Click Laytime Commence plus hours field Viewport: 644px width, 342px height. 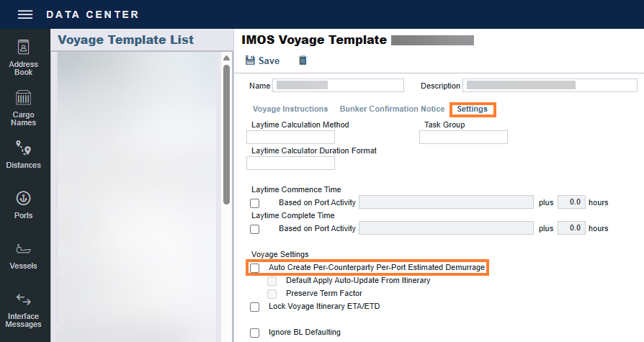[x=571, y=202]
